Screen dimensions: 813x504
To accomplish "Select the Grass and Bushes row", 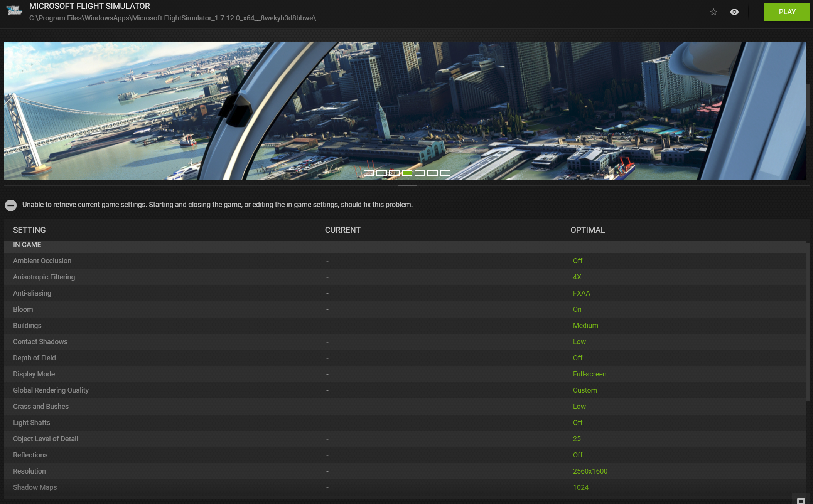I will click(405, 407).
